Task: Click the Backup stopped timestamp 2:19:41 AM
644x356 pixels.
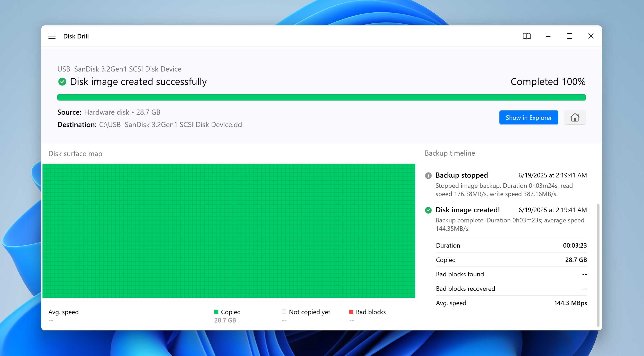Action: [x=552, y=175]
